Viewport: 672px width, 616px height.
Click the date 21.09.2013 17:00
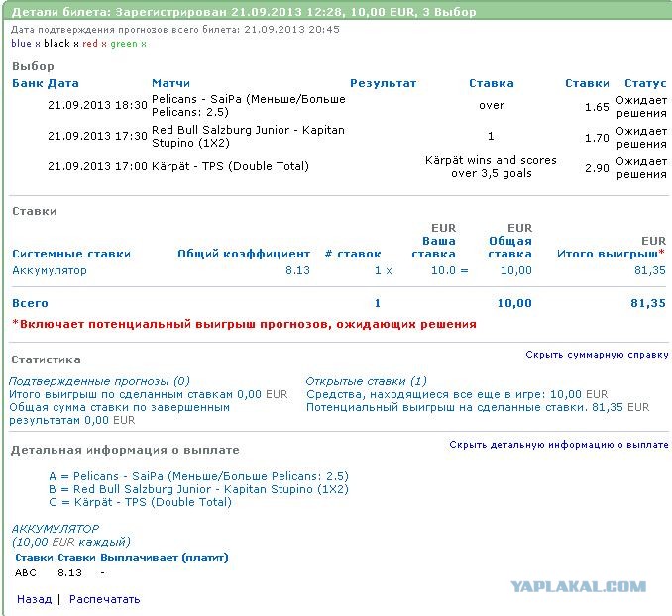97,166
